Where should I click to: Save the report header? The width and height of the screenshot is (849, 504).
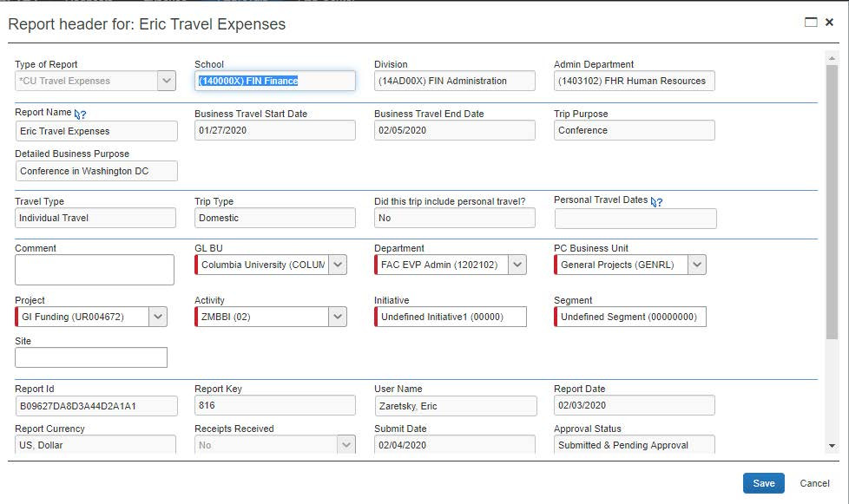(x=763, y=483)
